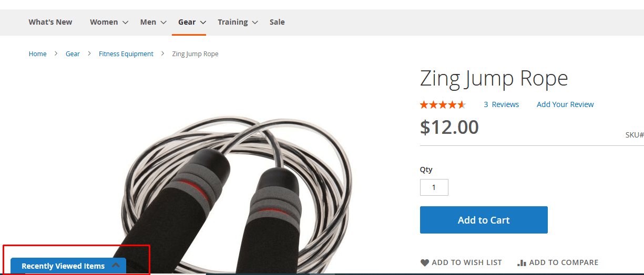Open the Recently Viewed Items tab
644x275 pixels.
tap(63, 266)
